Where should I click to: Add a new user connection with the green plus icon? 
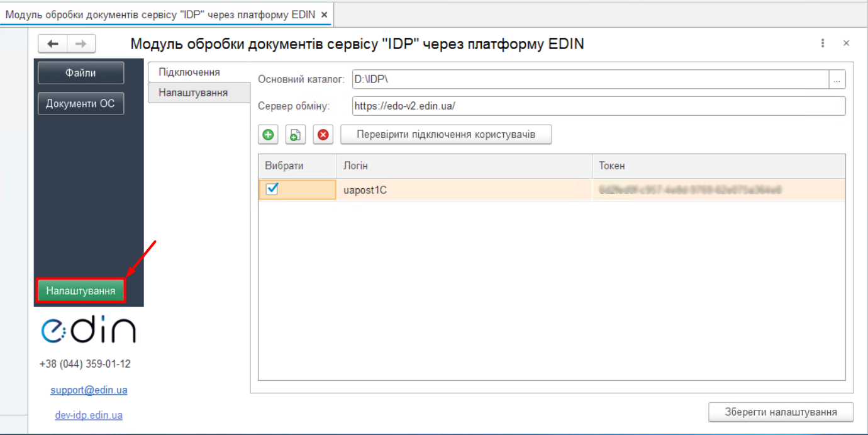click(268, 134)
